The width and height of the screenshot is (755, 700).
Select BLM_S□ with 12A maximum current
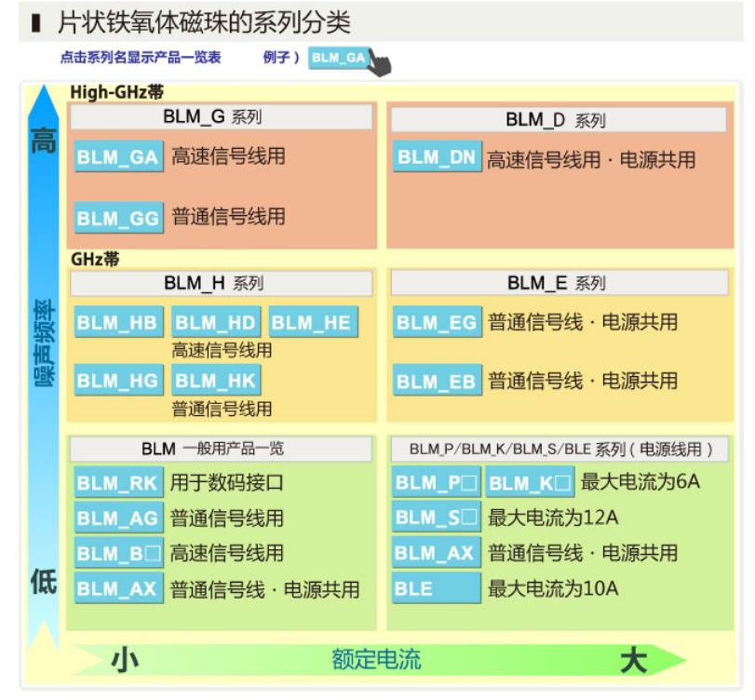436,518
